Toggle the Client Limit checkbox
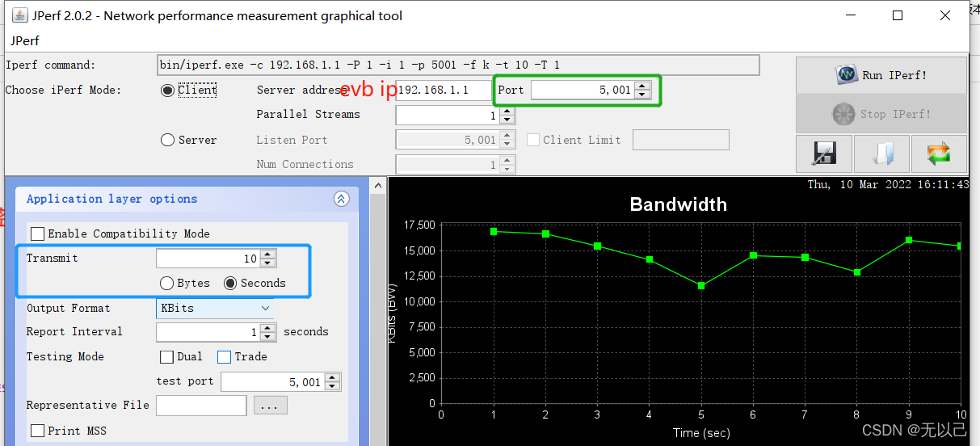Image resolution: width=980 pixels, height=446 pixels. point(533,140)
